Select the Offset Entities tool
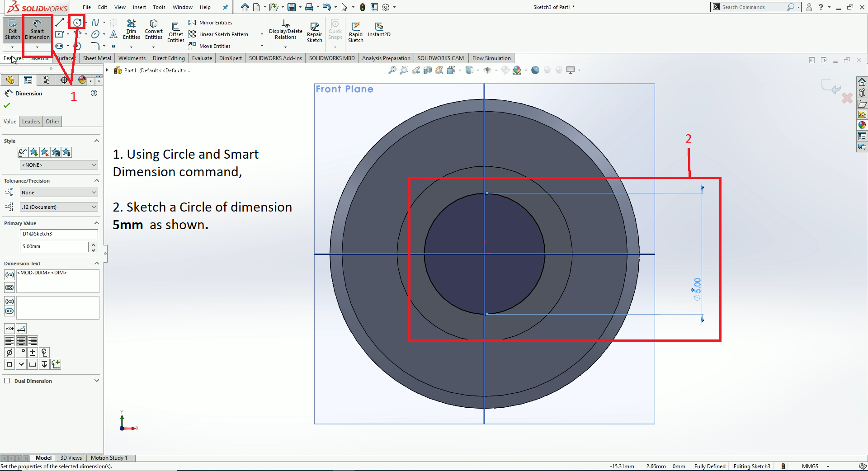The height and width of the screenshot is (471, 868). (x=175, y=32)
